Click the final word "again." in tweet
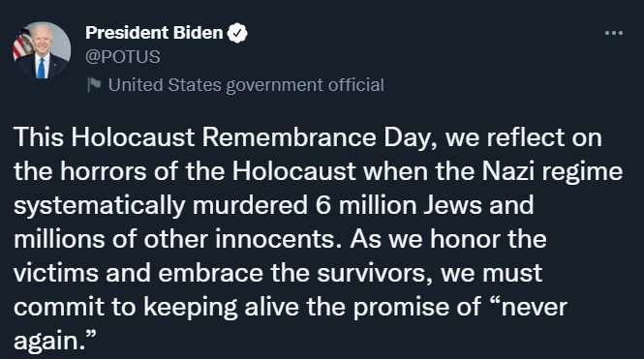This screenshot has width=644, height=359. (54, 341)
